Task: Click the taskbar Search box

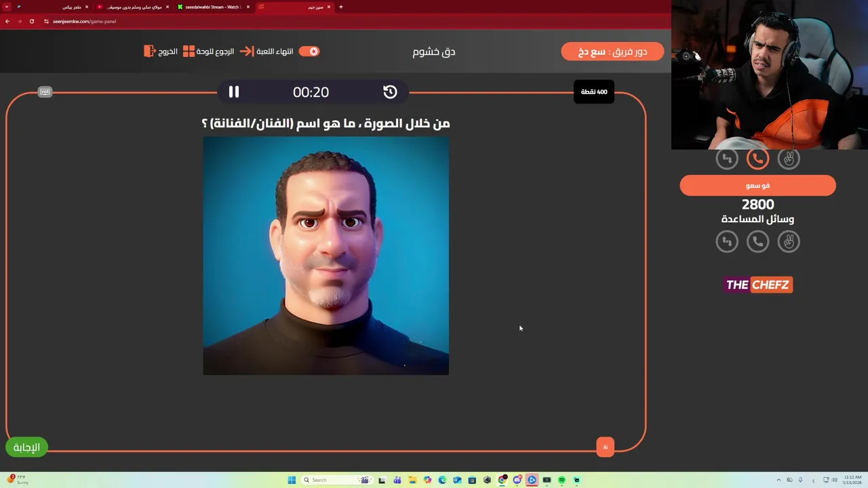Action: (337, 480)
